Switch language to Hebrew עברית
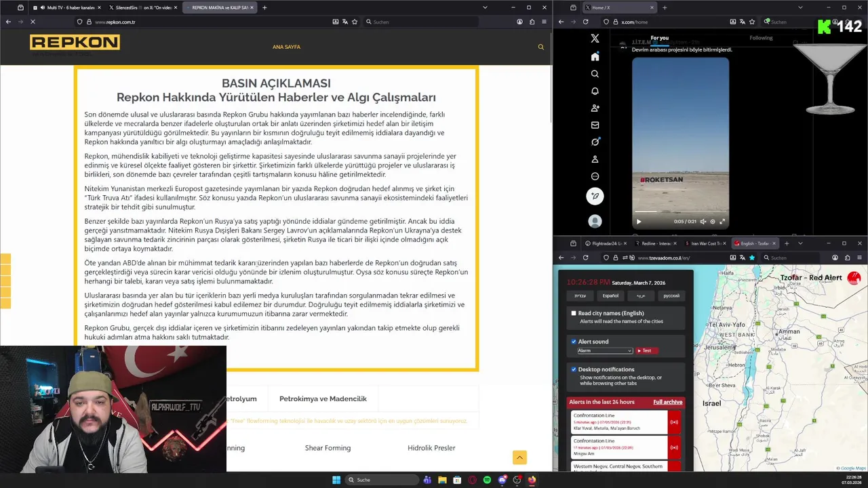868x488 pixels. pos(580,296)
